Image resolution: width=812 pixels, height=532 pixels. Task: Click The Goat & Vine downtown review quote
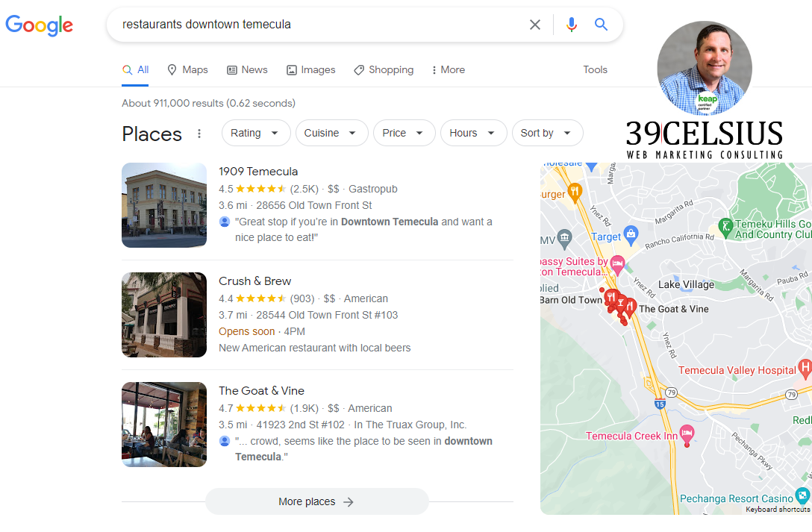363,448
